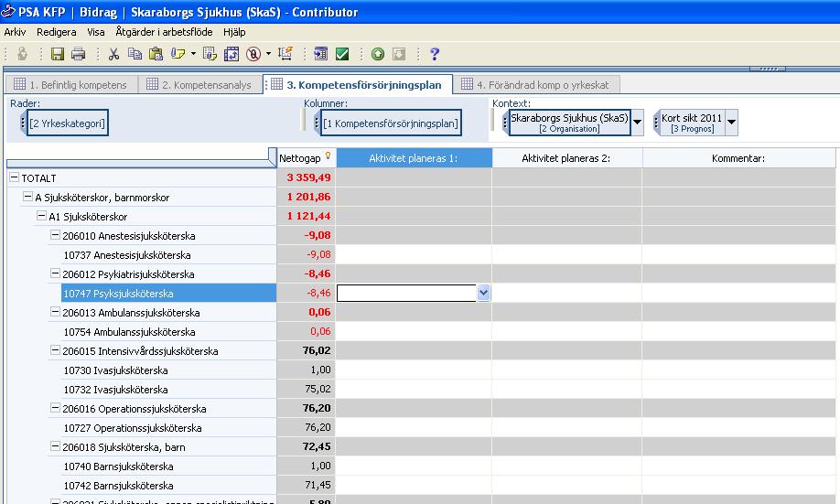Open dropdown in Aktivitet planeras 1 for Psyksjuksköterska

(483, 293)
